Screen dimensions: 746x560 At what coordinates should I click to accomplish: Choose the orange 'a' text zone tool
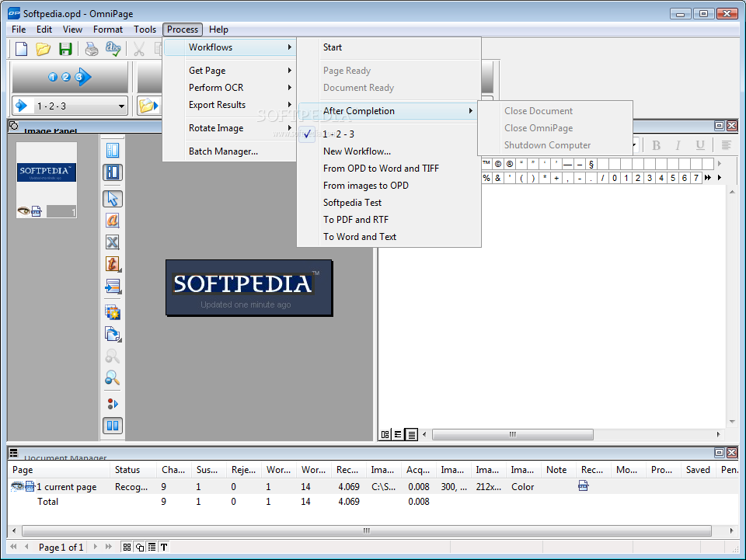(113, 220)
